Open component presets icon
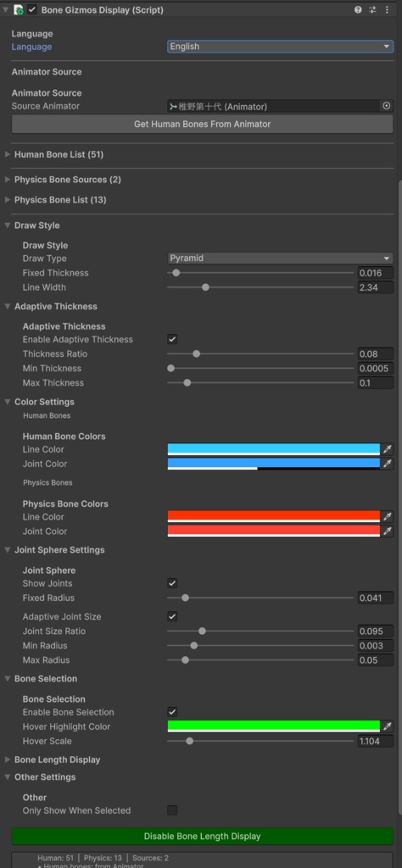402x868 pixels. point(372,10)
